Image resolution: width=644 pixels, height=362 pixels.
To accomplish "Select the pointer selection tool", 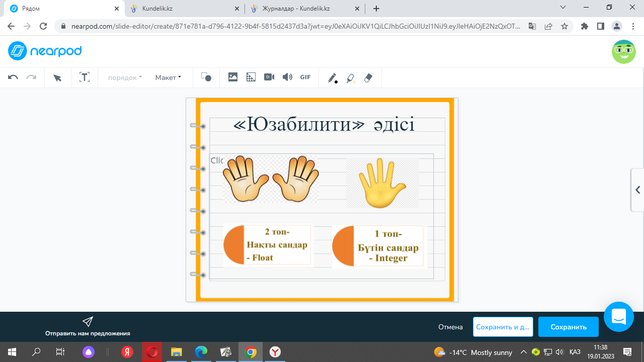I will [57, 77].
